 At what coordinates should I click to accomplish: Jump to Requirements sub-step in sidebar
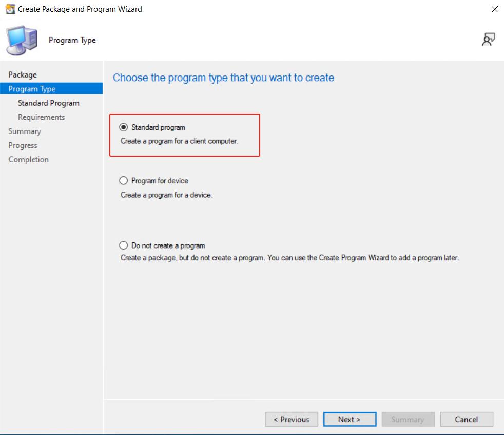[x=42, y=117]
